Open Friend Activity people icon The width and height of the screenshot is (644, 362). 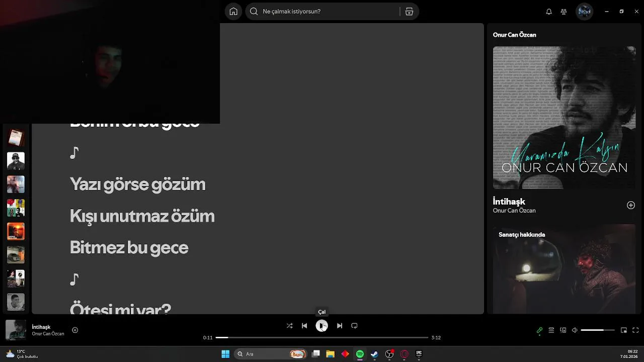[x=563, y=12]
